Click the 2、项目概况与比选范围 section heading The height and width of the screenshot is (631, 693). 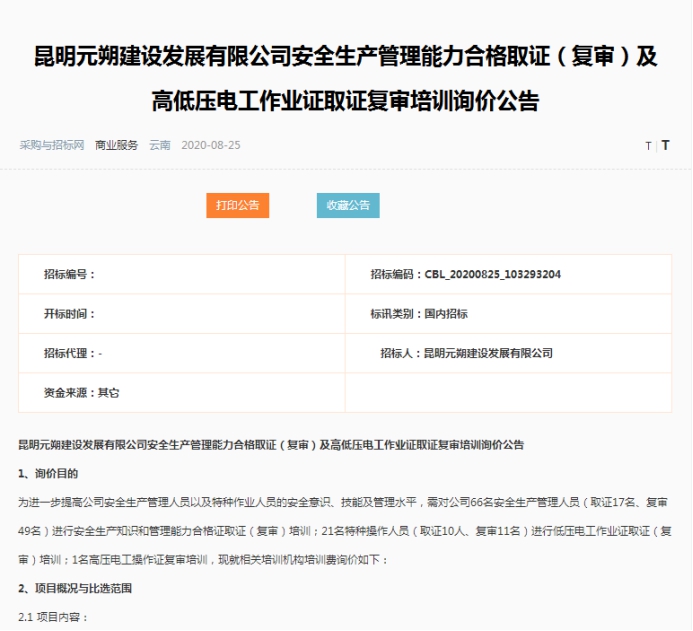[75, 588]
